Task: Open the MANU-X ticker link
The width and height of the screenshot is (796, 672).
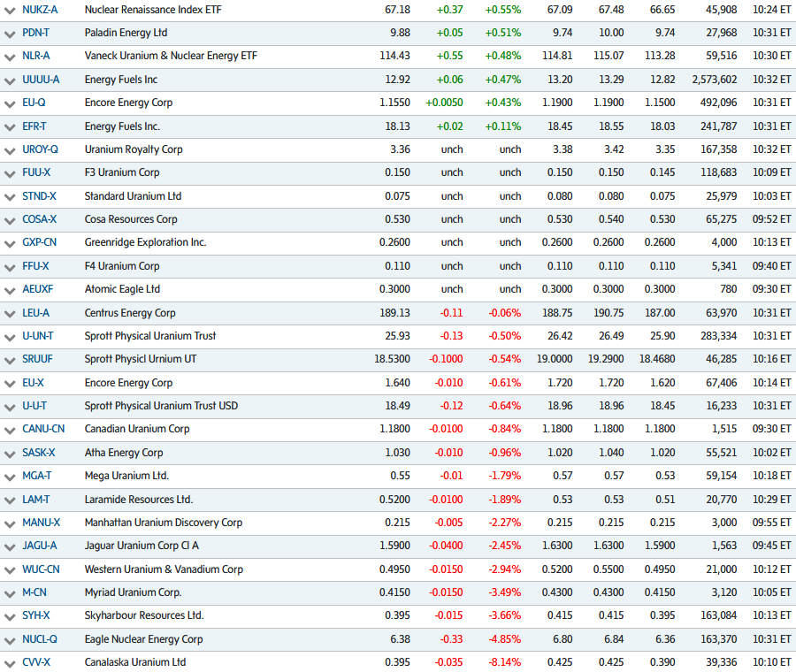Action: (42, 523)
